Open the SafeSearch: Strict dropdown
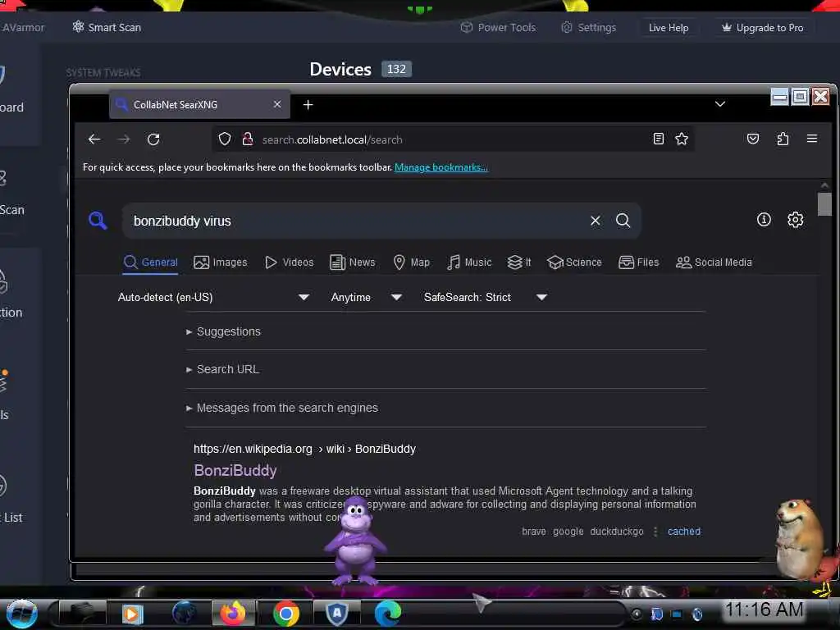 (486, 297)
